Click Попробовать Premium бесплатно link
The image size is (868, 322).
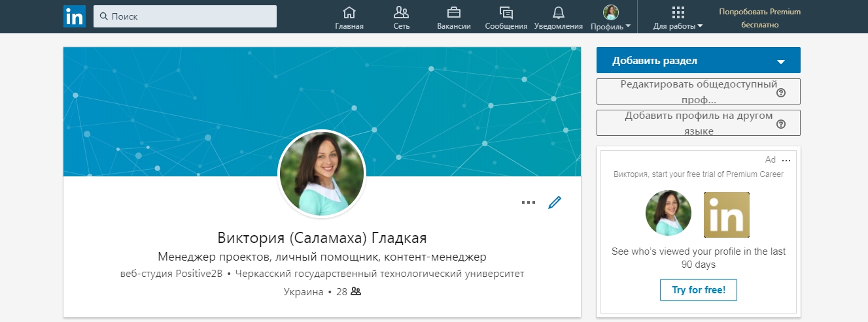pyautogui.click(x=759, y=18)
